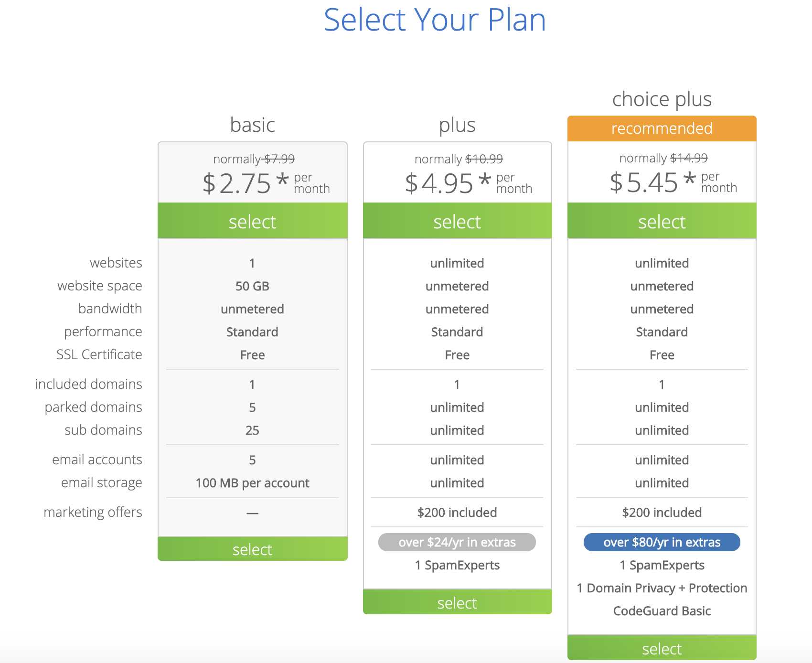Viewport: 812px width, 663px height.
Task: Click the gray "over $24/yr in extras" badge
Action: pyautogui.click(x=457, y=542)
